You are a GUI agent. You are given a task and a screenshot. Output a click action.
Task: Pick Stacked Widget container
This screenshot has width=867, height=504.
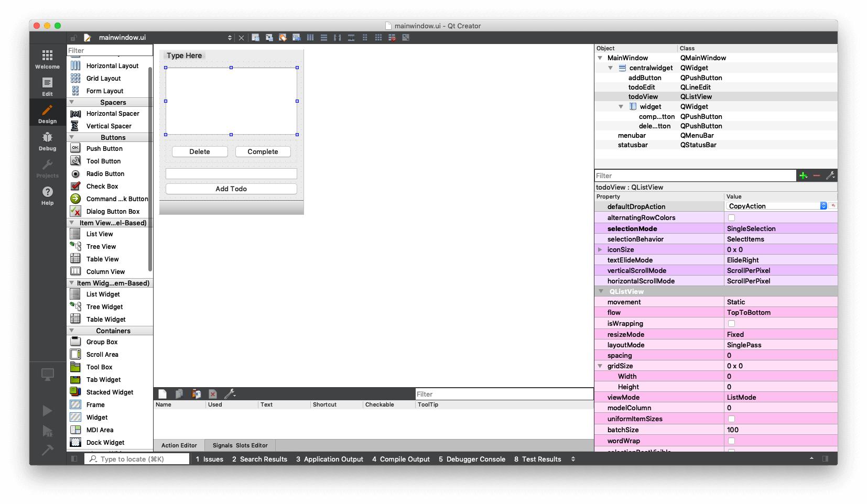pos(110,392)
